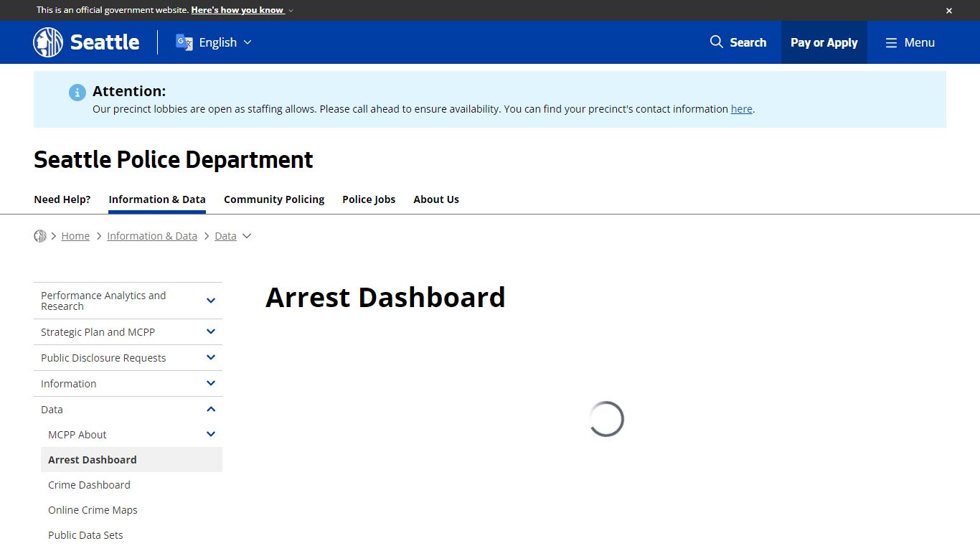This screenshot has height=551, width=980.
Task: Click the small Seattle seal breadcrumb icon
Action: pyautogui.click(x=40, y=236)
